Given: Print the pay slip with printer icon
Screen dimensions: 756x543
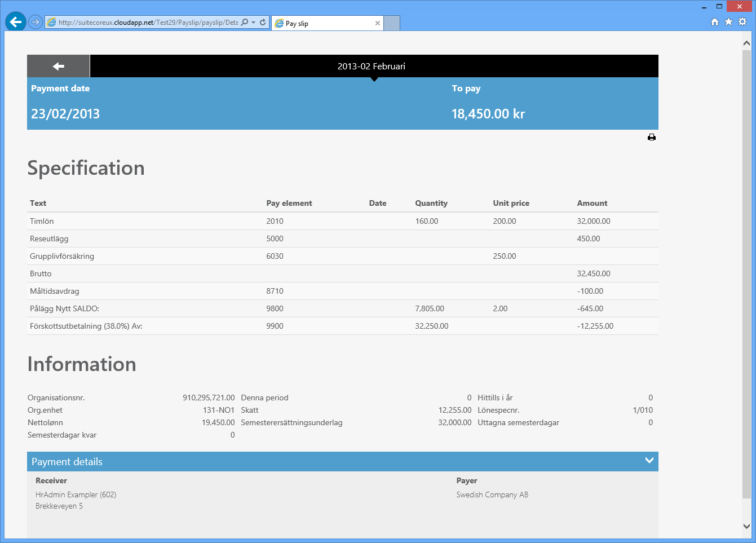Looking at the screenshot, I should click(x=652, y=138).
